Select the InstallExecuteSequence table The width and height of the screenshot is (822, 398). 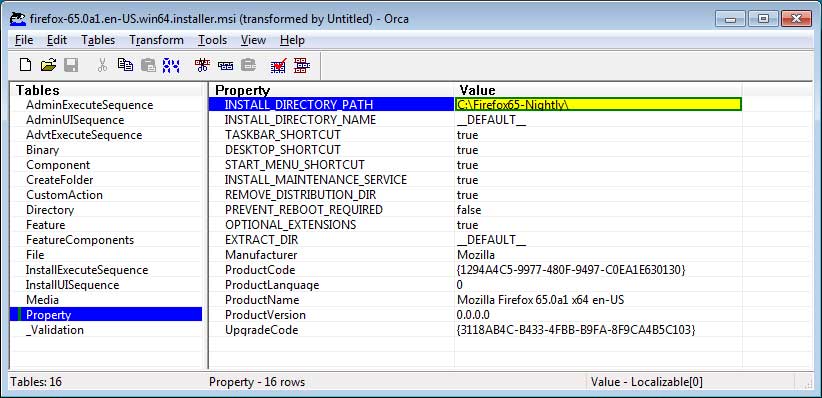(87, 270)
